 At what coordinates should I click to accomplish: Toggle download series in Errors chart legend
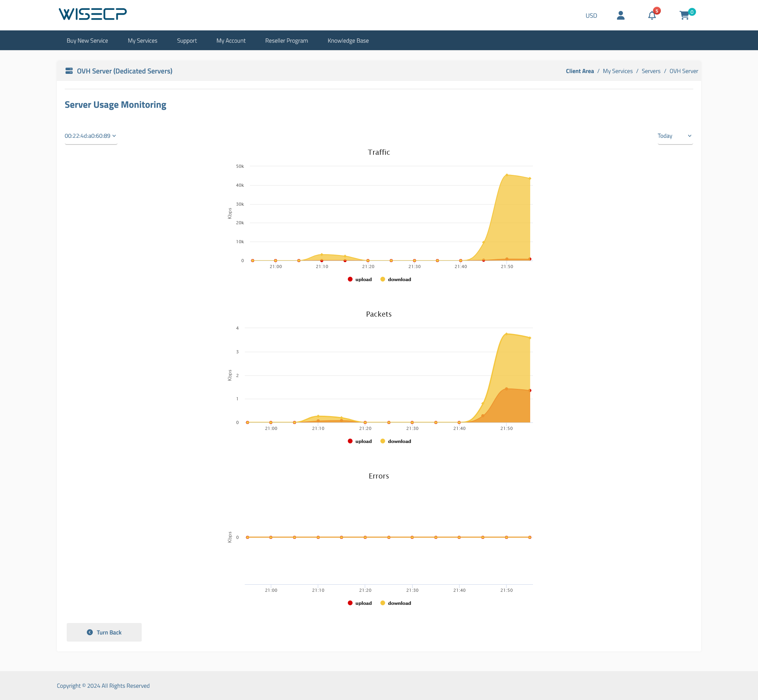396,603
